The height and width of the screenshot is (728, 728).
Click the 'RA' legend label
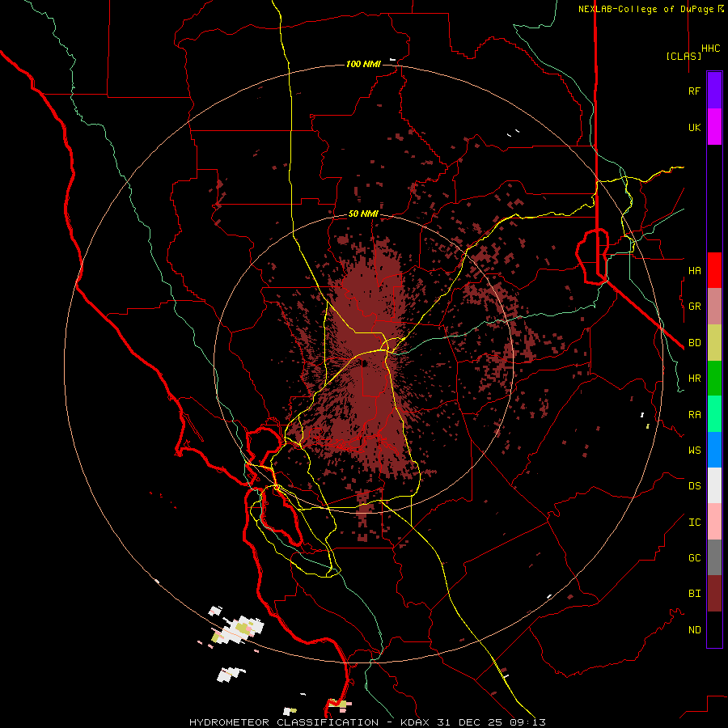coord(694,415)
